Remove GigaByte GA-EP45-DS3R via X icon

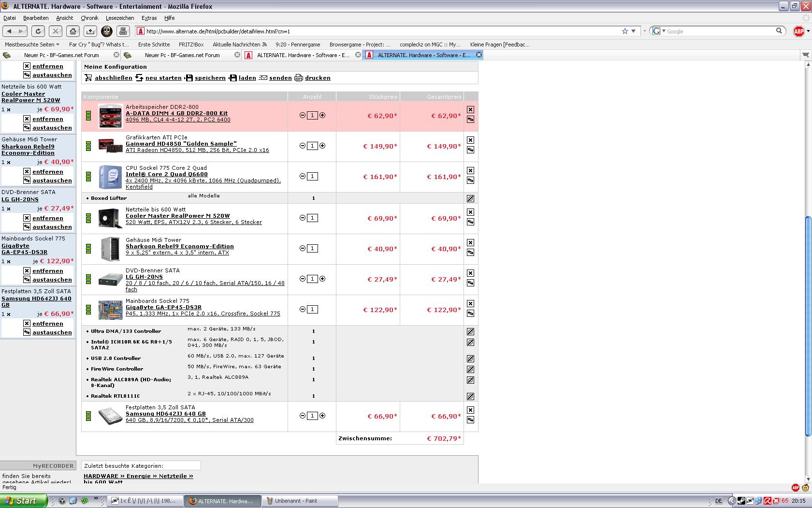pos(470,304)
